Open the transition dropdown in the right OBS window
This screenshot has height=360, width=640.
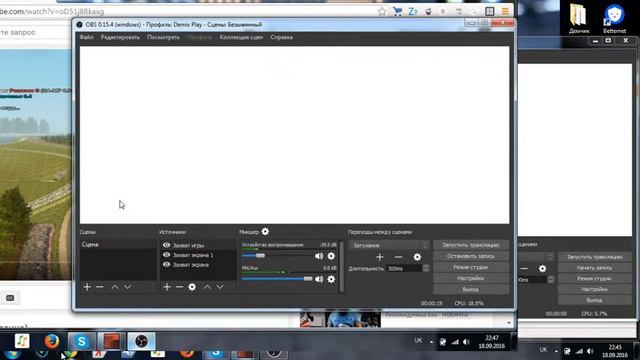point(536,257)
